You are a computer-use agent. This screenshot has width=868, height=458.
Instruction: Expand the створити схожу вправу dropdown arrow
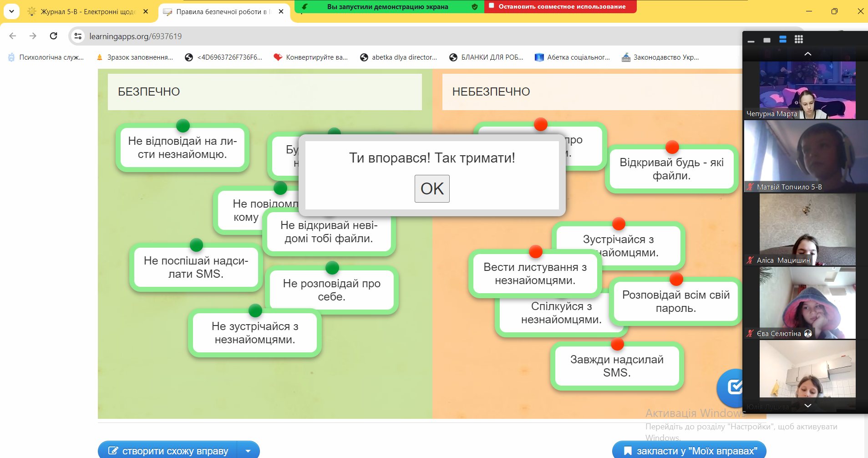pos(249,451)
